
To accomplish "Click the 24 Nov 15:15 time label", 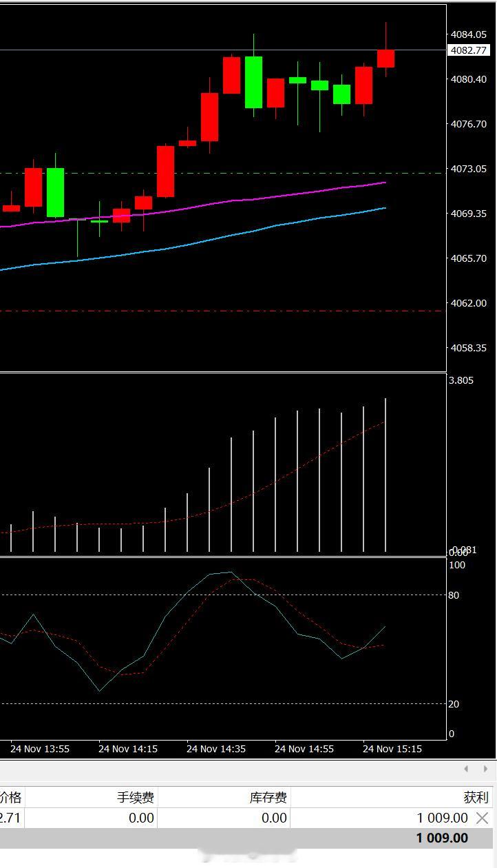I will tap(392, 749).
